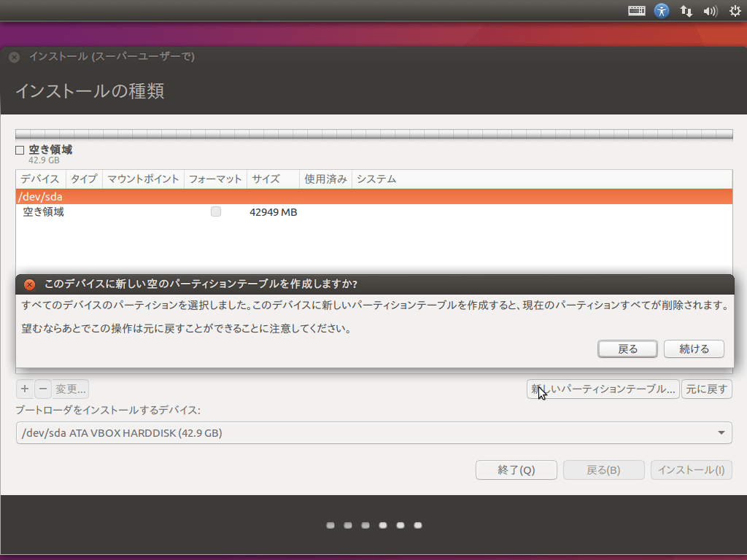This screenshot has width=747, height=560.
Task: Click 戻る in the confirmation dialog
Action: 627,349
